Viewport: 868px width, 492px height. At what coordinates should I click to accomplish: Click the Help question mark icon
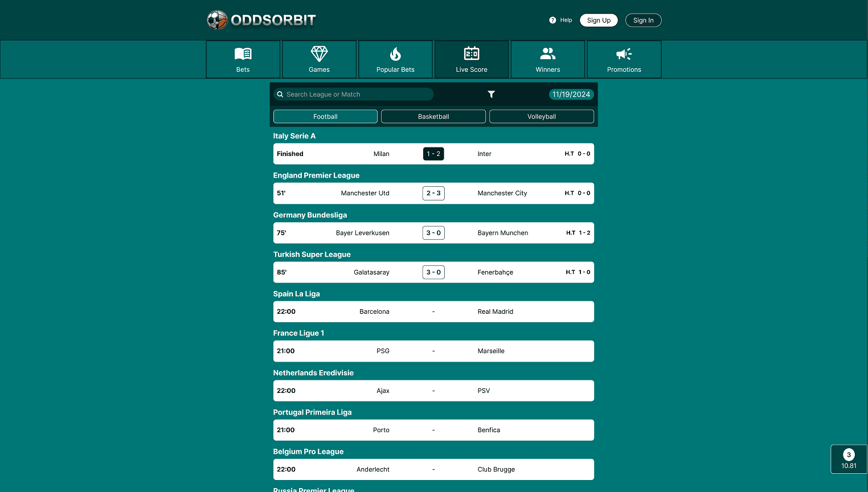[552, 20]
